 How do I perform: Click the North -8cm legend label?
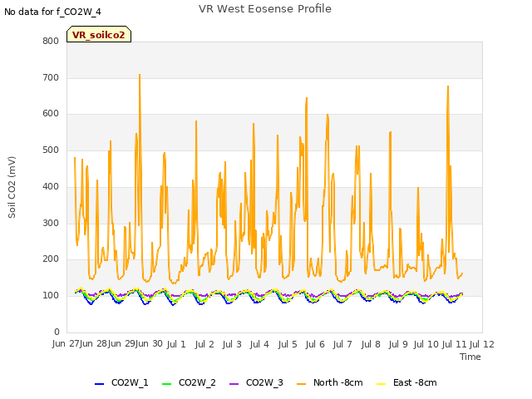[x=338, y=382]
